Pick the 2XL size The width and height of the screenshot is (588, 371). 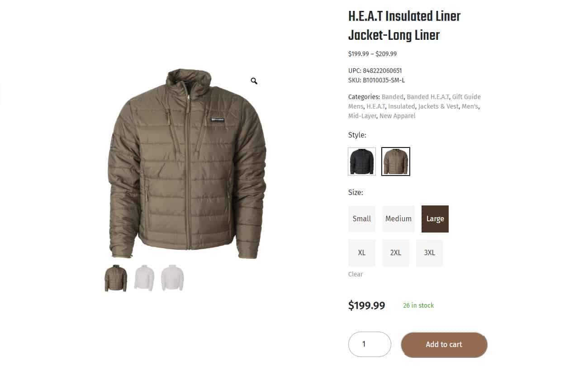[396, 253]
